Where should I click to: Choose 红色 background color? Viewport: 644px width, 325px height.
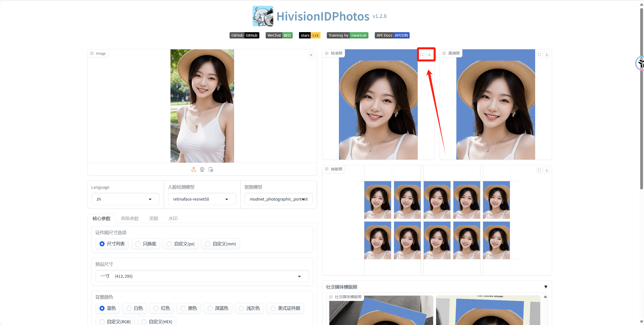click(x=162, y=308)
